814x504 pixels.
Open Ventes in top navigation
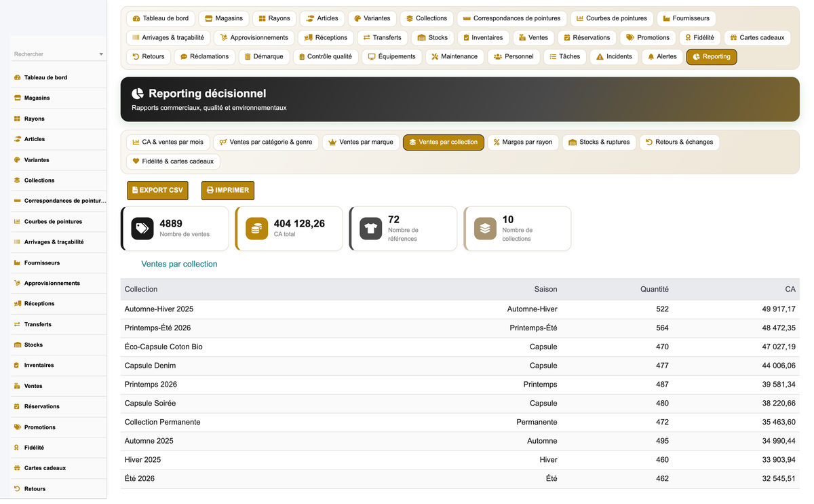coord(534,38)
